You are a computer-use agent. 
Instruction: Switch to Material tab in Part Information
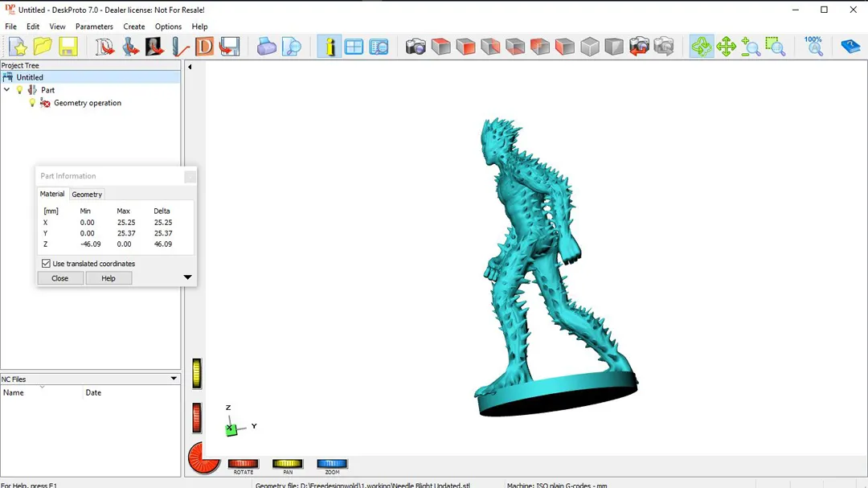tap(52, 194)
